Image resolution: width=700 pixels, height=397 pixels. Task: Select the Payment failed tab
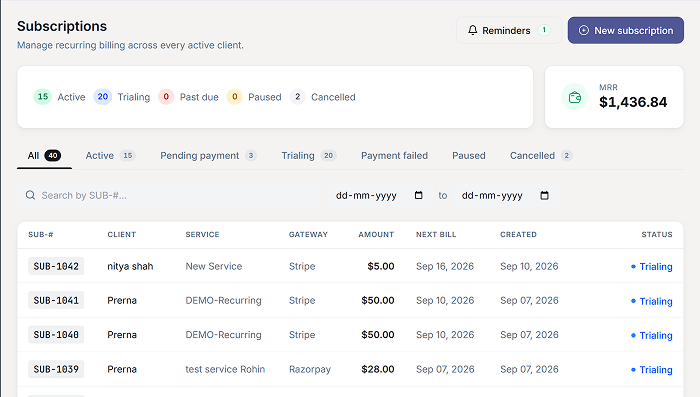(394, 155)
